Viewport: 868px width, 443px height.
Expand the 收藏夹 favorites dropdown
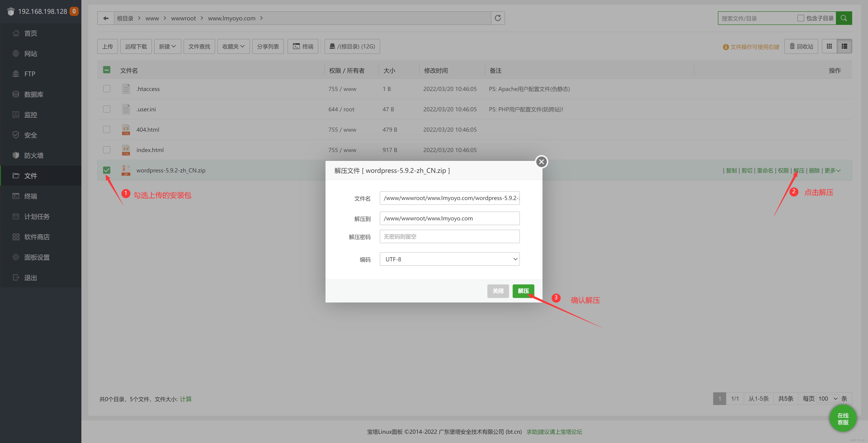[234, 46]
